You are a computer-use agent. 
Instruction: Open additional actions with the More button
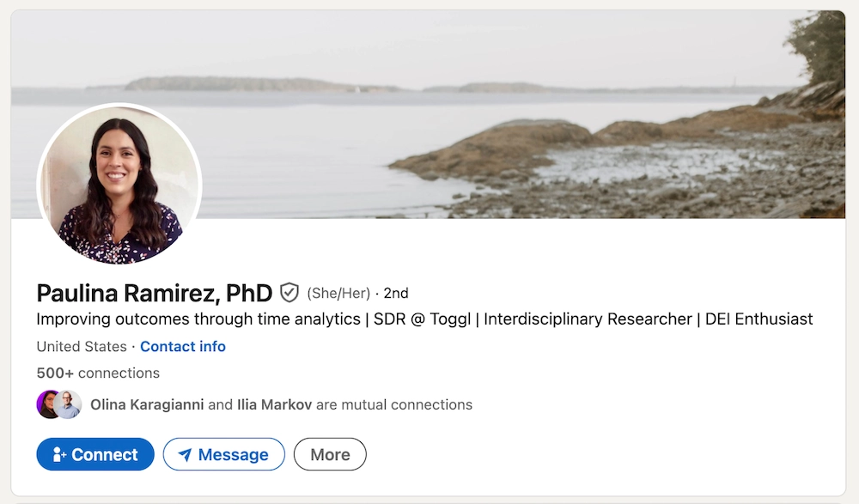tap(330, 454)
